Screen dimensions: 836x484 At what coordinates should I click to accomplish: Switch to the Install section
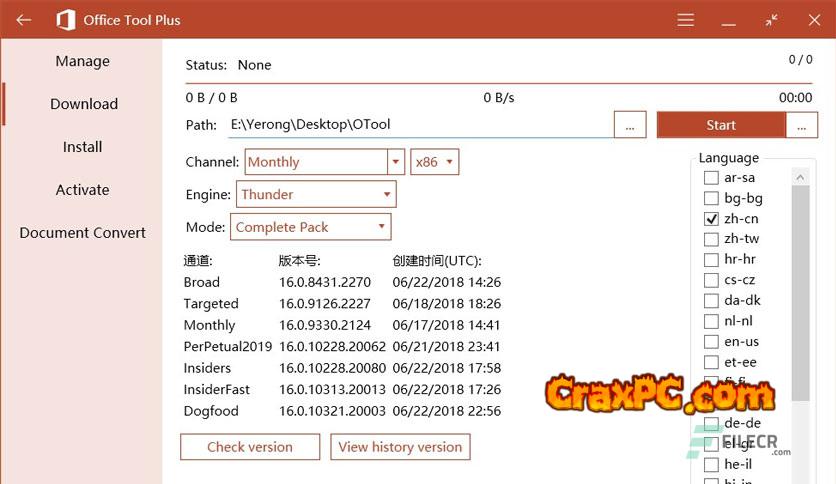click(83, 147)
